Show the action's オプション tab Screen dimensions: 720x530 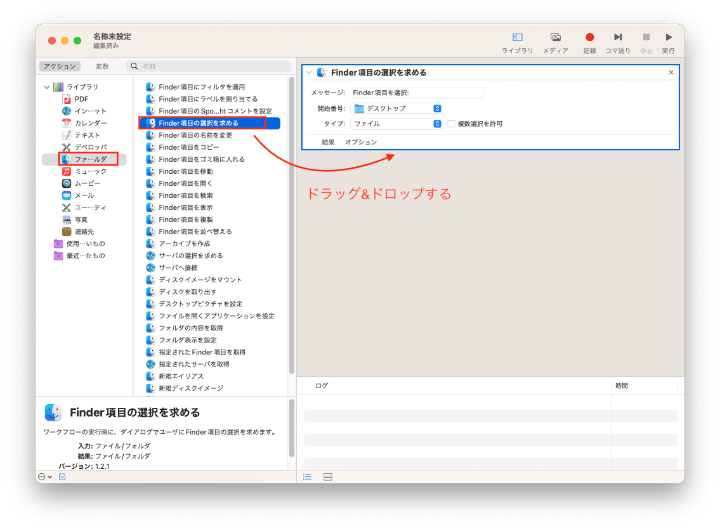click(x=361, y=142)
